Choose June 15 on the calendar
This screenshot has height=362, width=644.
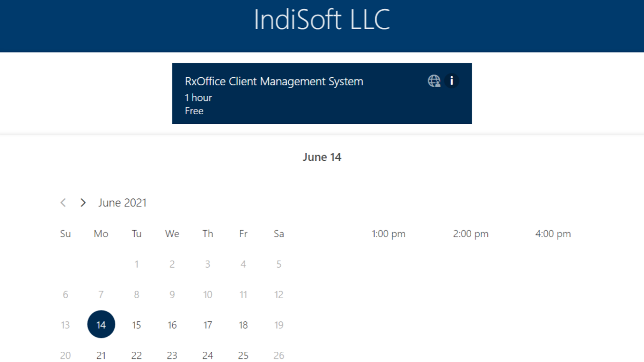(x=136, y=325)
